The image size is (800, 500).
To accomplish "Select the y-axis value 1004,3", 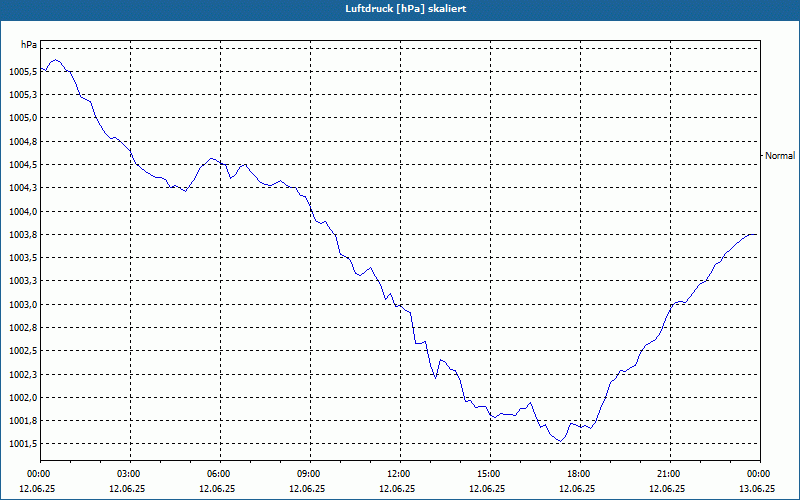I will (23, 188).
